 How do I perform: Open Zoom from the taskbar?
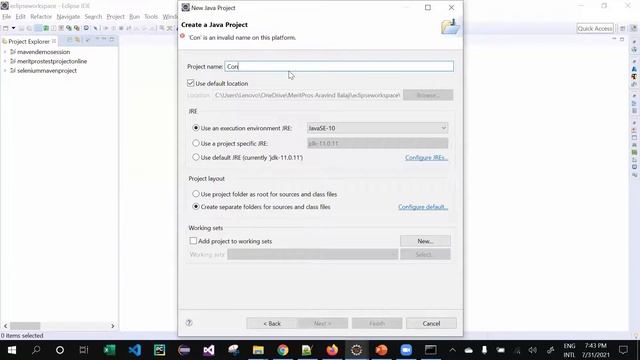click(x=406, y=350)
